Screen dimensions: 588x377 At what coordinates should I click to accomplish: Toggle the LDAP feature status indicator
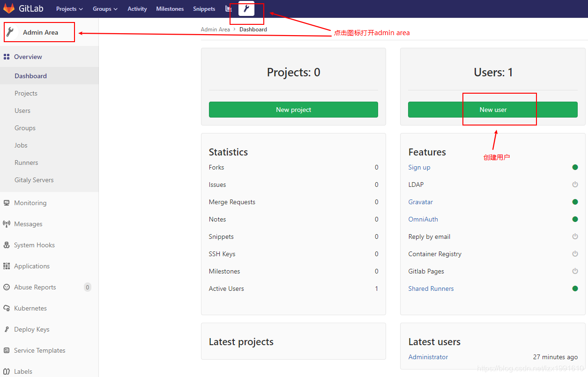coord(575,185)
